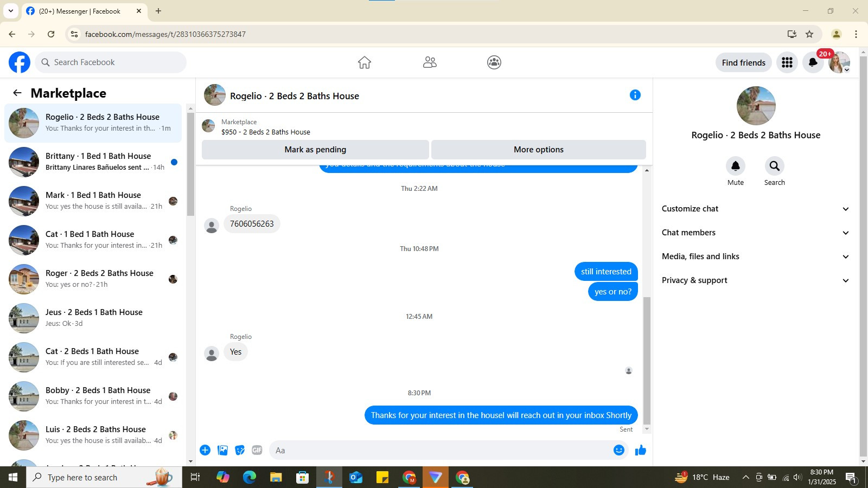Search in conversation using the magnifier icon
The width and height of the screenshot is (868, 488).
[x=775, y=166]
